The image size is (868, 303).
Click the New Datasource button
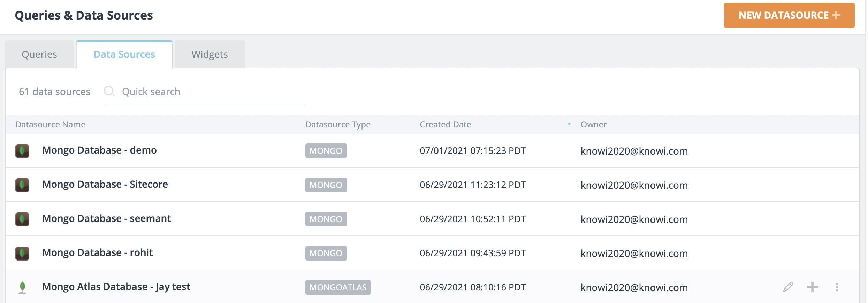pos(789,15)
